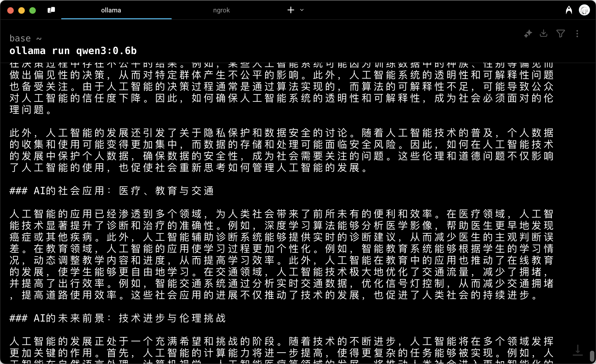Viewport: 596px width, 364px height.
Task: Click the download block output icon
Action: pos(544,34)
